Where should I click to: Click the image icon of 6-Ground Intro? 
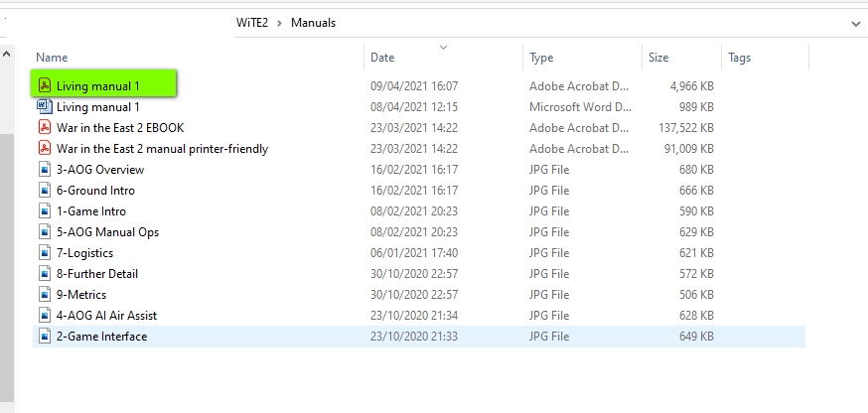click(46, 191)
